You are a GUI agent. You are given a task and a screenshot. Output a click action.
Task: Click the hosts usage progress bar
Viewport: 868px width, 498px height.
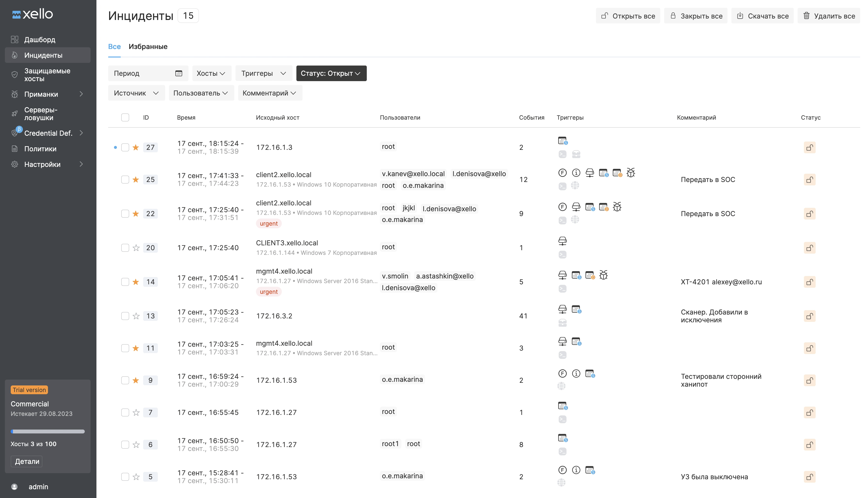[x=47, y=432]
